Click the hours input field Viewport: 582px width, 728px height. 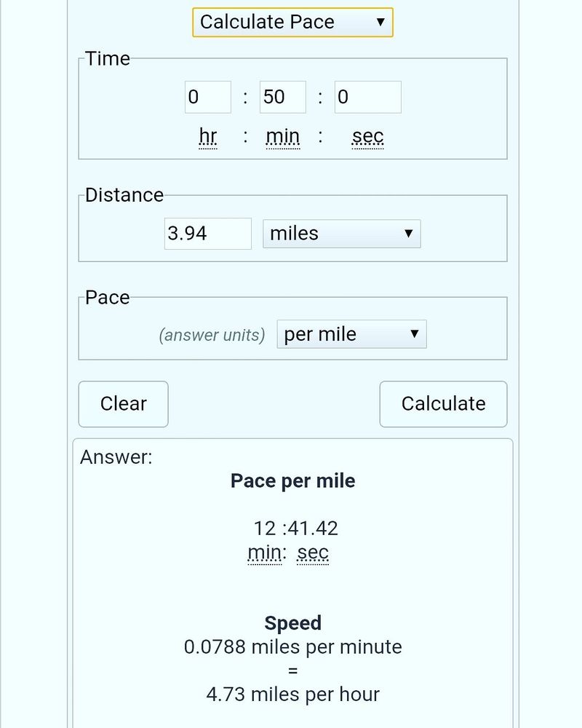tap(207, 97)
